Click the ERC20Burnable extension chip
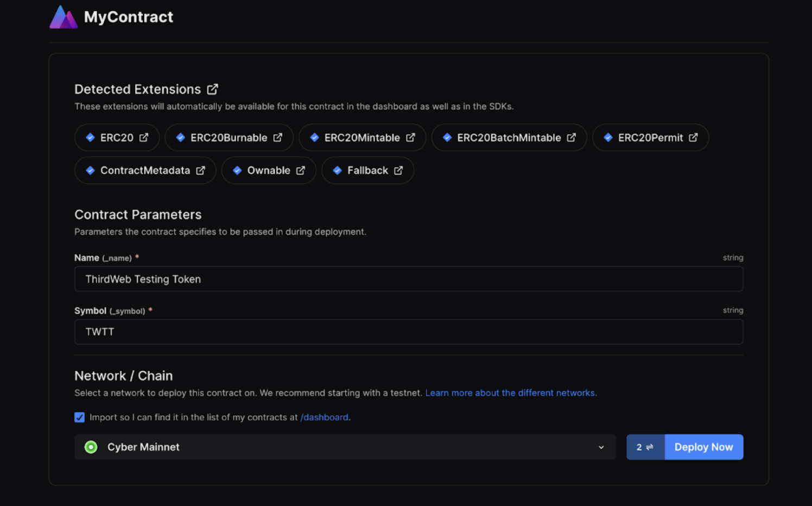812x506 pixels. (x=229, y=138)
